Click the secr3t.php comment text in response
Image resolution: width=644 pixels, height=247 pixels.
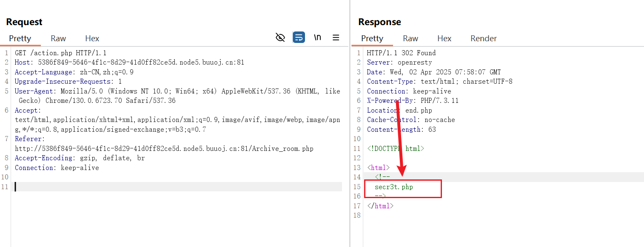click(394, 187)
